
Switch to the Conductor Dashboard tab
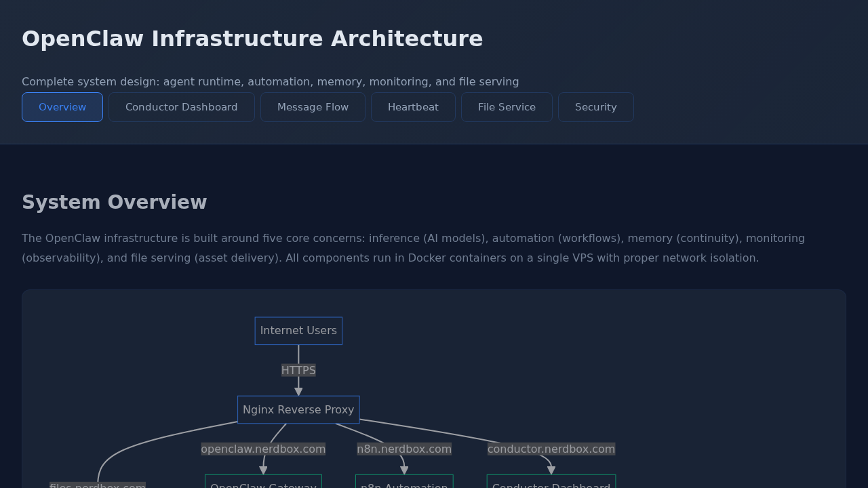[x=181, y=107]
